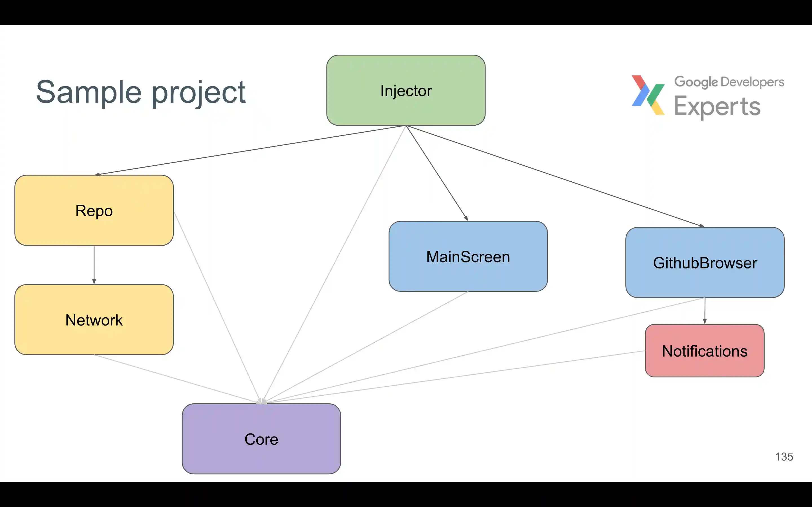
Task: Click the arrow line between Repo and Network
Action: click(x=94, y=263)
